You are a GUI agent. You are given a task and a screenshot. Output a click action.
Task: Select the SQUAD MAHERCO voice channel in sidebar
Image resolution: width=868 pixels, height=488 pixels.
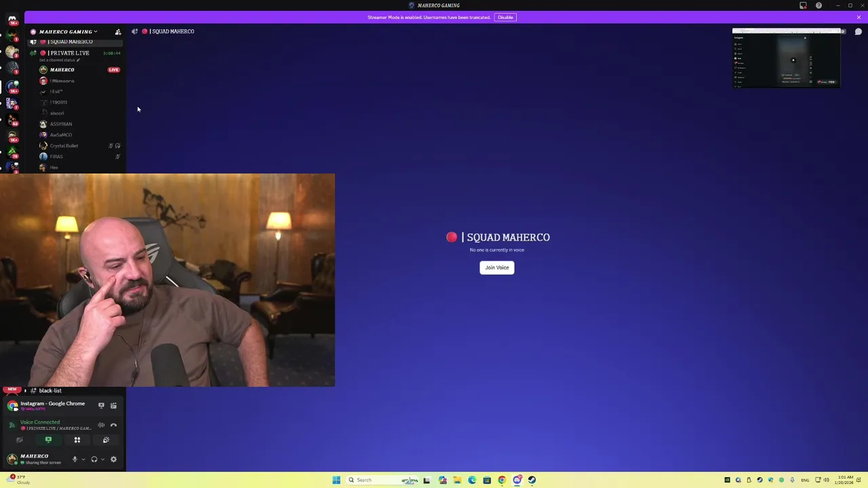(75, 41)
